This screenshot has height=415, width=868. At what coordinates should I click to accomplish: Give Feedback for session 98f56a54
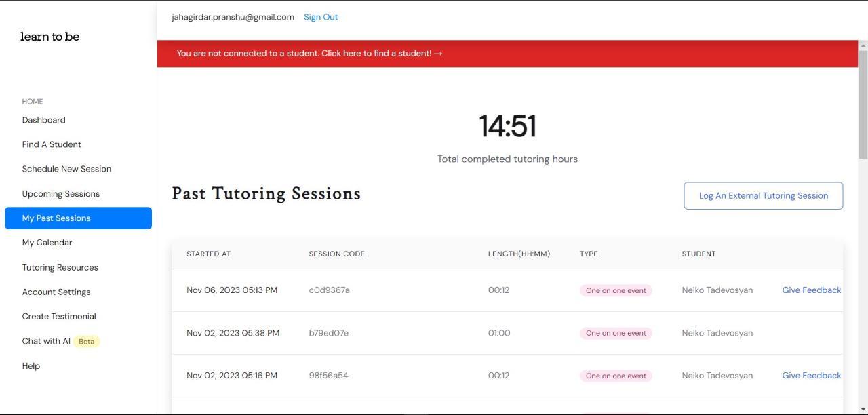point(811,375)
